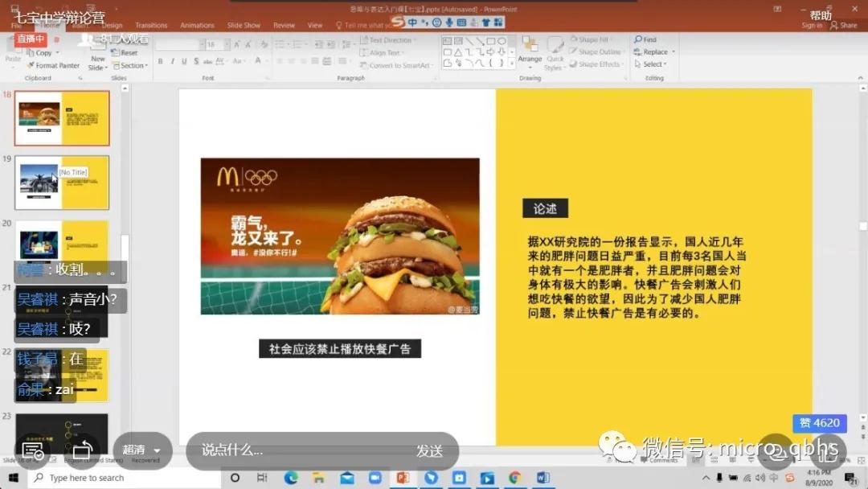Click the Sogou IME microphone icon
The image size is (868, 489).
449,23
